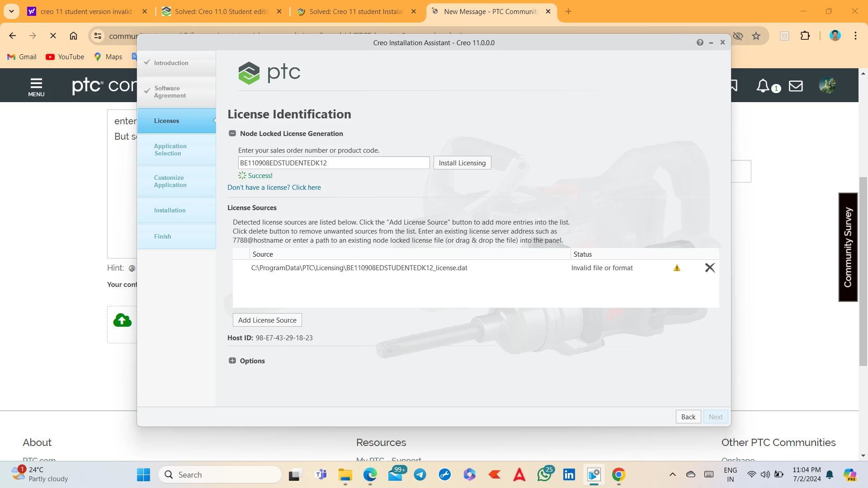Expand the Options section

coord(232,361)
